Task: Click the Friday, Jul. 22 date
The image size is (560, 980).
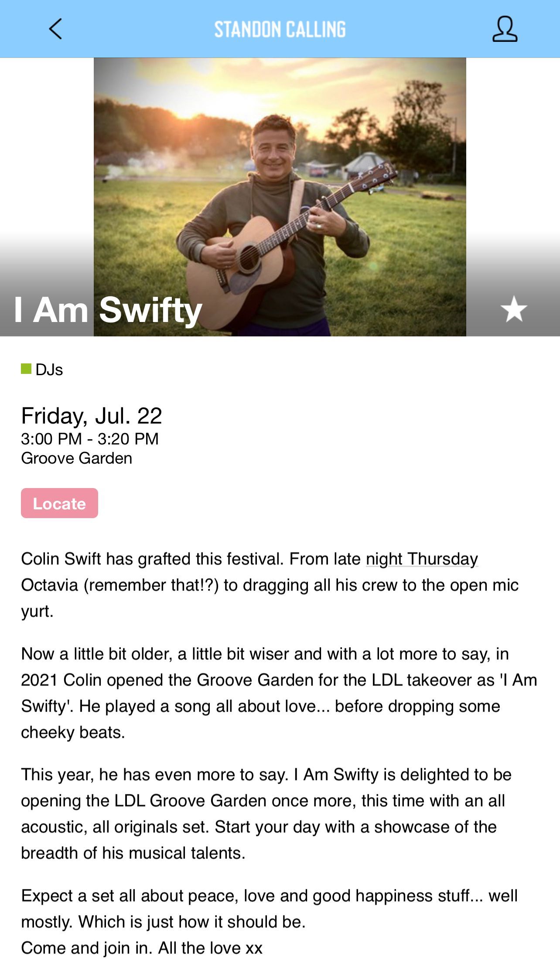Action: pyautogui.click(x=92, y=416)
